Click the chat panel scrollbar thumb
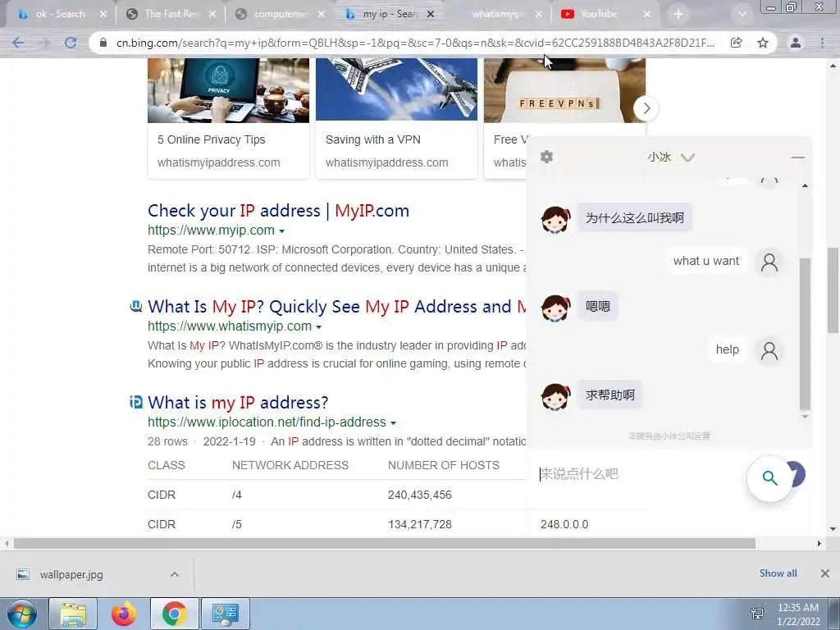This screenshot has height=630, width=840. (x=805, y=333)
